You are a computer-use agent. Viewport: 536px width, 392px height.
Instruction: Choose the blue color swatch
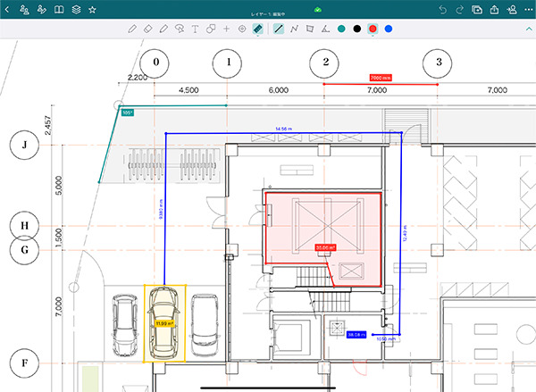tap(389, 29)
